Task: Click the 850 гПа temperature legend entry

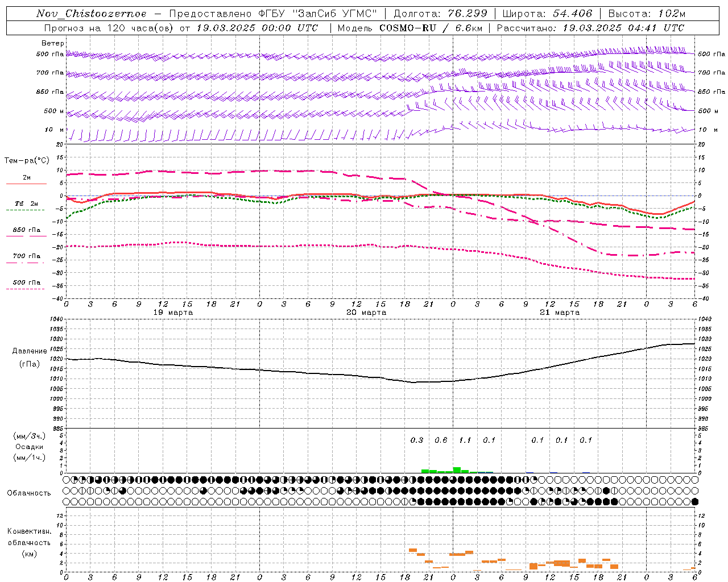Action: pyautogui.click(x=27, y=230)
